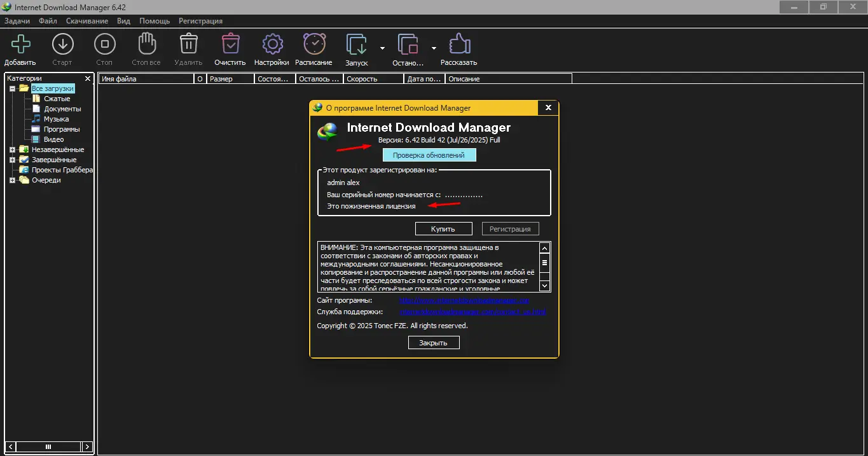Close the Категории panel

88,79
